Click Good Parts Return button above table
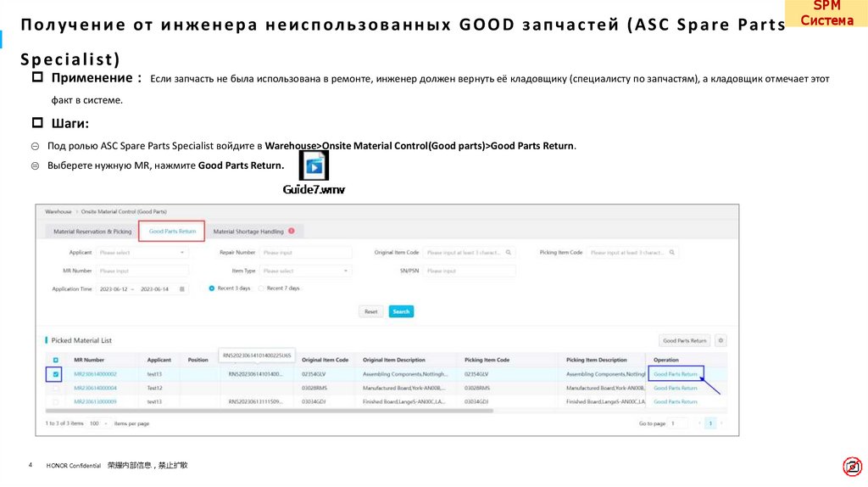The width and height of the screenshot is (868, 487). (x=685, y=341)
